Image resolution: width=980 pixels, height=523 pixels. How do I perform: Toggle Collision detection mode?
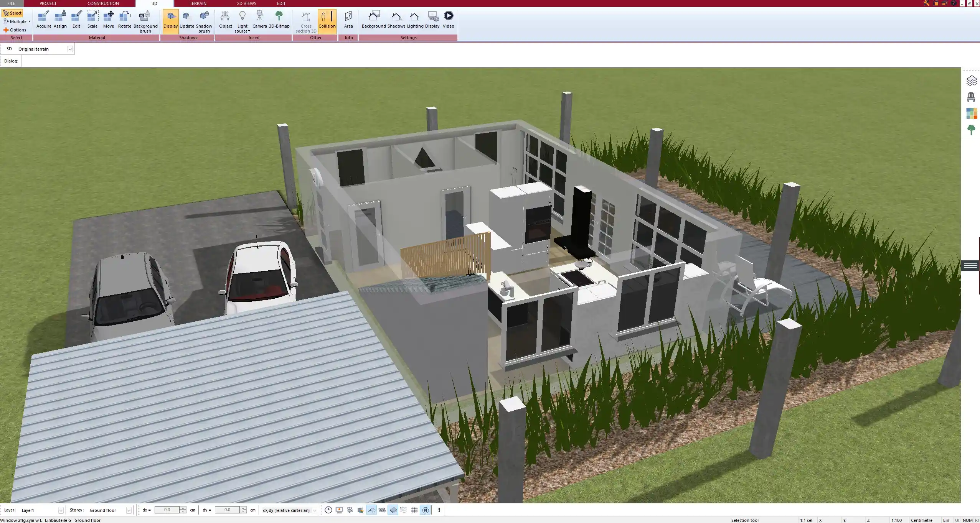pos(327,19)
